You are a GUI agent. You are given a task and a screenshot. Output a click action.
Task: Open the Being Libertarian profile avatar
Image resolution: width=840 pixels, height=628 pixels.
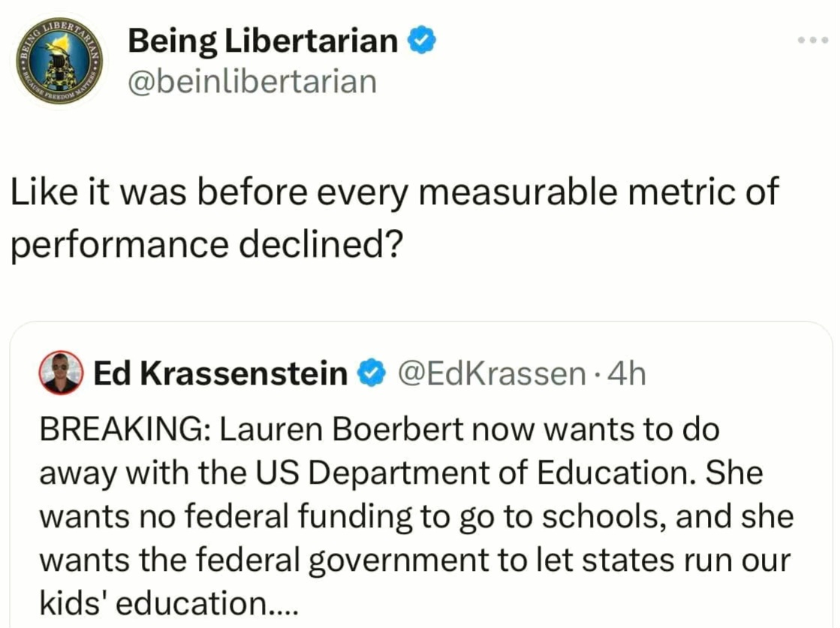(59, 61)
